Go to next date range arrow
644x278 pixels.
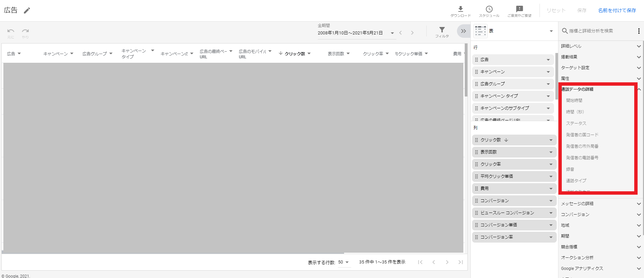pos(412,33)
